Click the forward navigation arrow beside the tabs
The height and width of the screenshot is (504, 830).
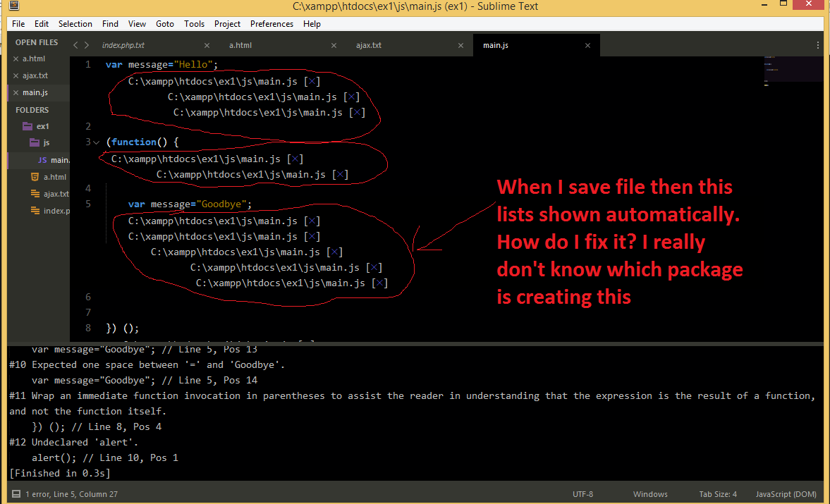[87, 45]
